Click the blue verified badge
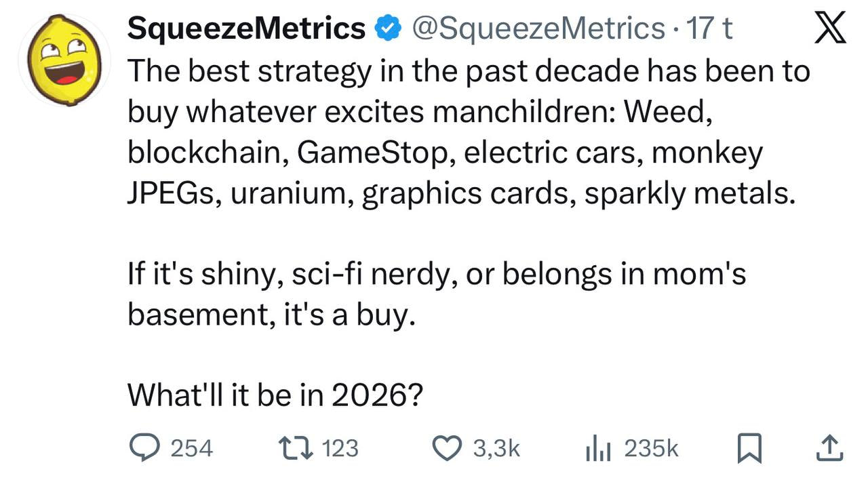This screenshot has width=868, height=482. [x=387, y=27]
